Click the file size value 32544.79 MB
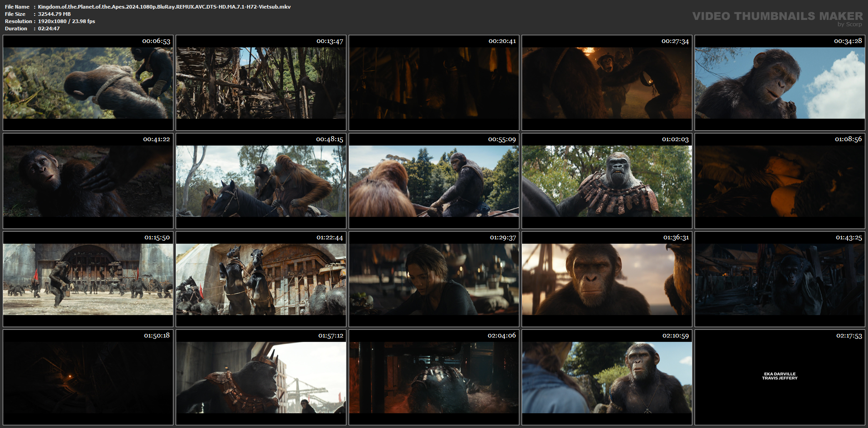 (x=54, y=14)
